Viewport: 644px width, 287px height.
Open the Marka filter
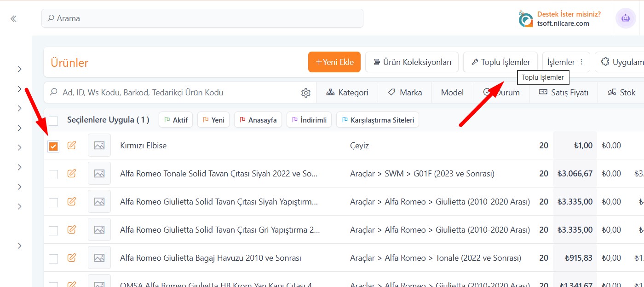[405, 93]
